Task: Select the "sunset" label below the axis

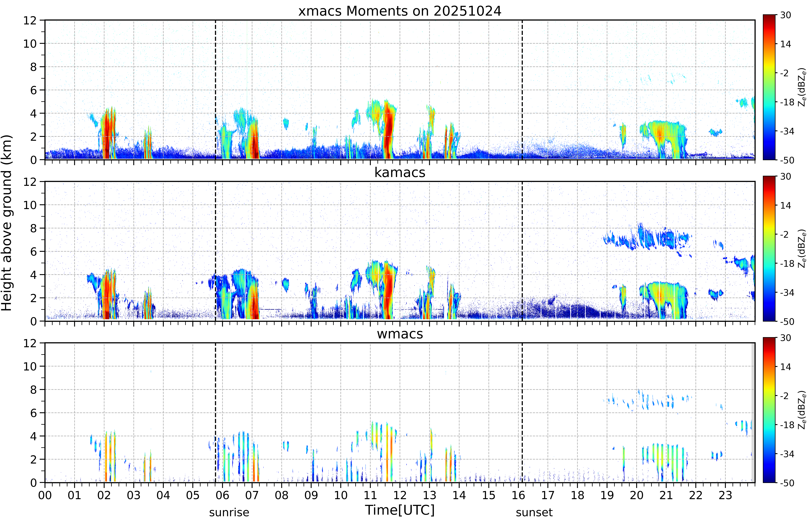Action: tap(534, 512)
